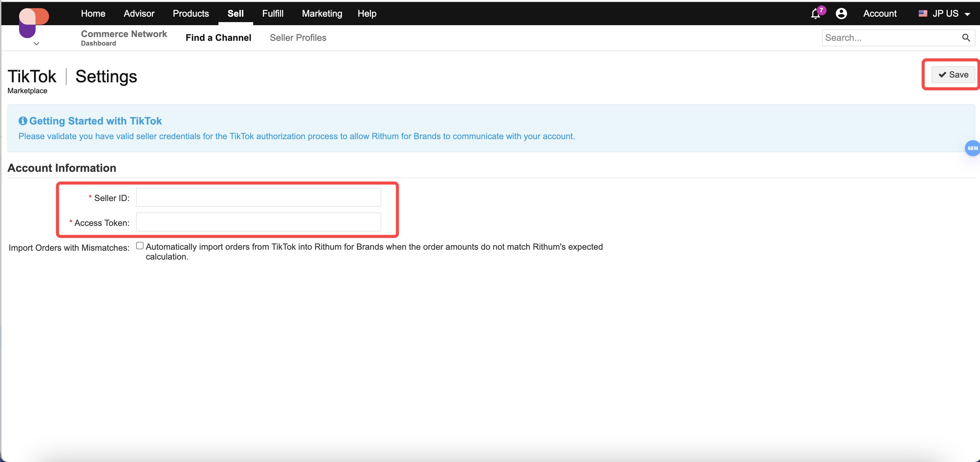
Task: Select the Find a Channel tab
Action: [218, 38]
